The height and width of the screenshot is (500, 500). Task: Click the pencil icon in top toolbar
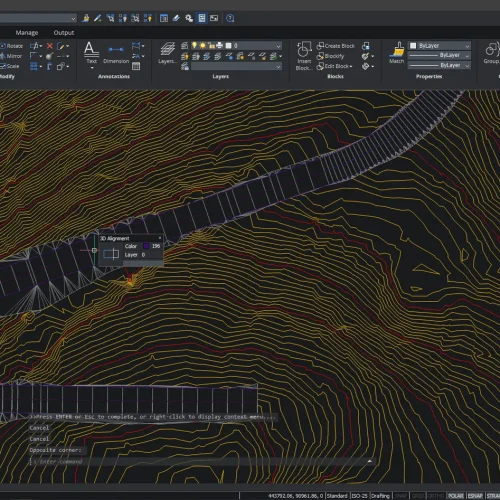click(x=97, y=18)
